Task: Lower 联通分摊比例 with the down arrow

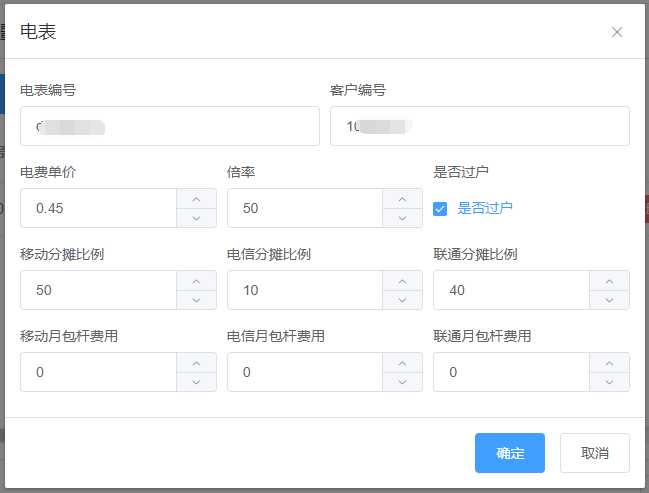Action: tap(609, 300)
